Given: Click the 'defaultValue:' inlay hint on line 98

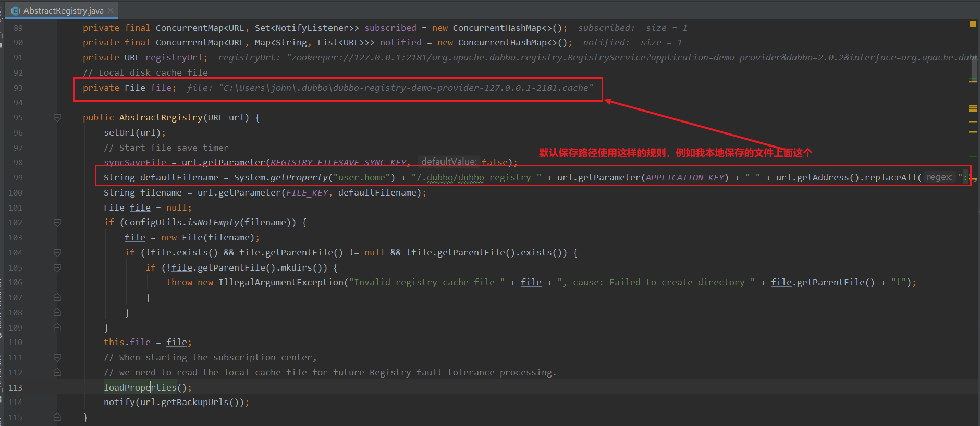Looking at the screenshot, I should [x=448, y=162].
